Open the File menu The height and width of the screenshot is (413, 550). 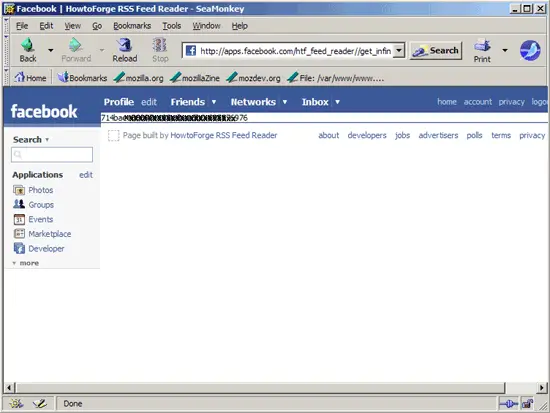(22, 26)
